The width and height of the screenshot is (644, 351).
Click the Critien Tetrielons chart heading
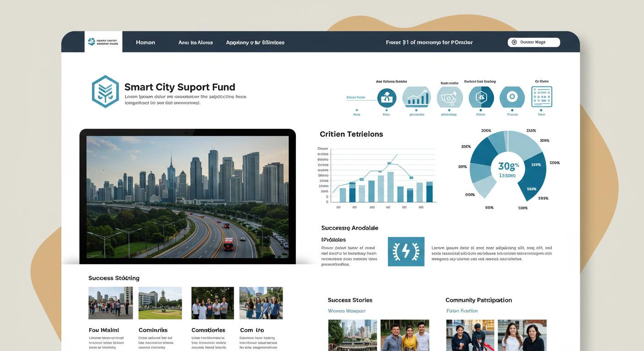[x=351, y=134]
